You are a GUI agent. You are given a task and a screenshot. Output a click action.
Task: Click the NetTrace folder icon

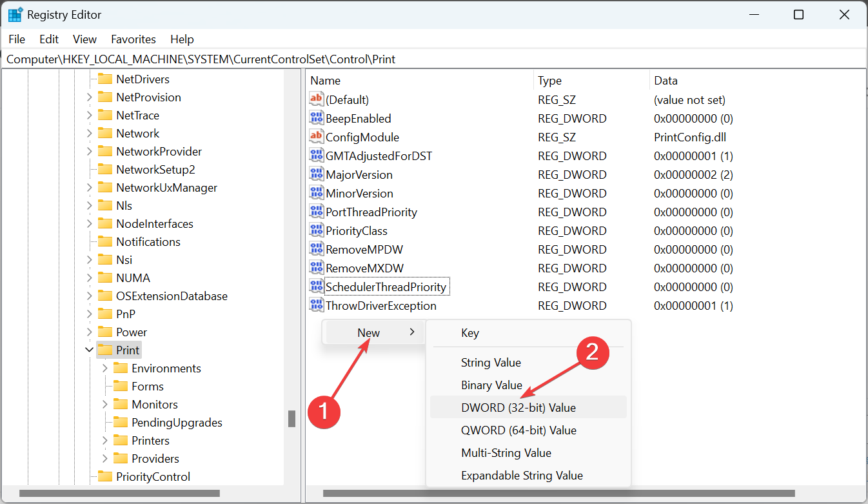105,115
